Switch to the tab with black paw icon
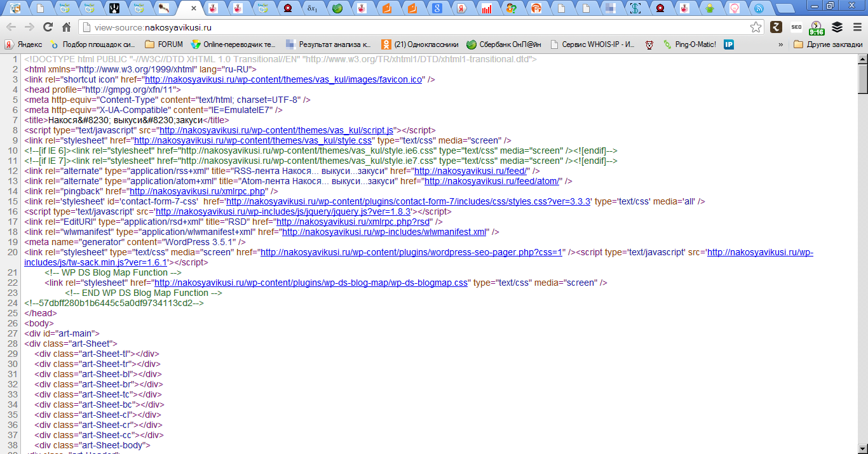The height and width of the screenshot is (454, 868). tap(114, 8)
